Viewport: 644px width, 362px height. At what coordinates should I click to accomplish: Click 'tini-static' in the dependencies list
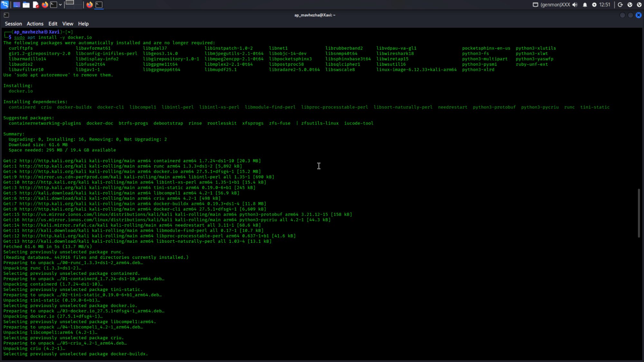(x=595, y=107)
